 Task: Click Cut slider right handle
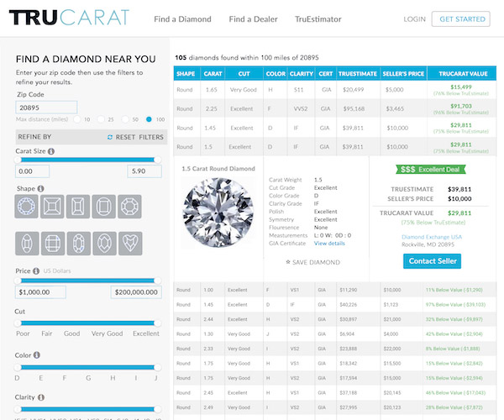pyautogui.click(x=158, y=323)
